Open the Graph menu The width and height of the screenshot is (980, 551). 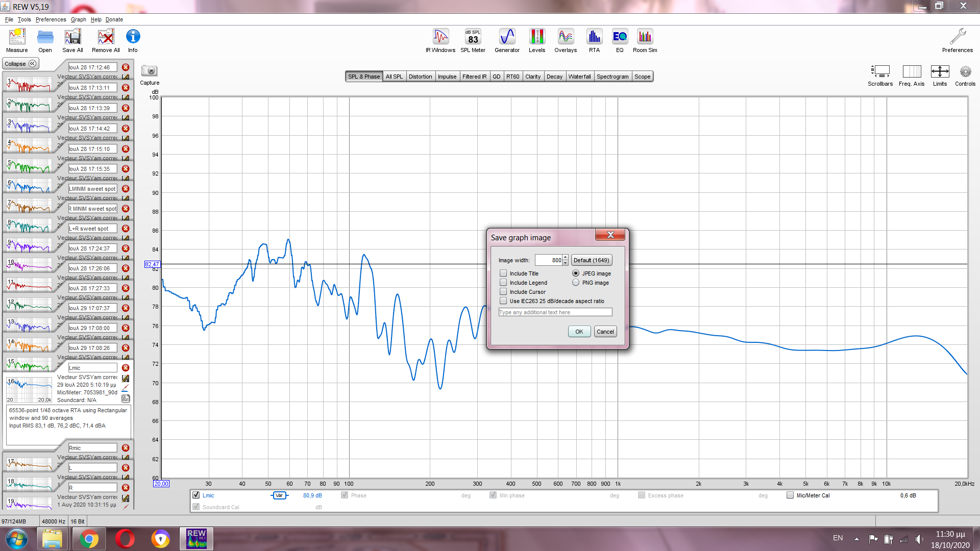[x=78, y=19]
